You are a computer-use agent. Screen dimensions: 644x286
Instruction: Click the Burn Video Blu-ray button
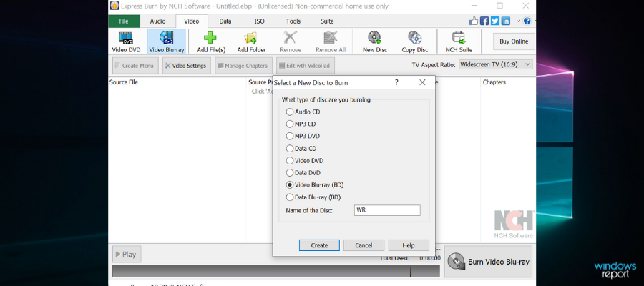click(488, 262)
